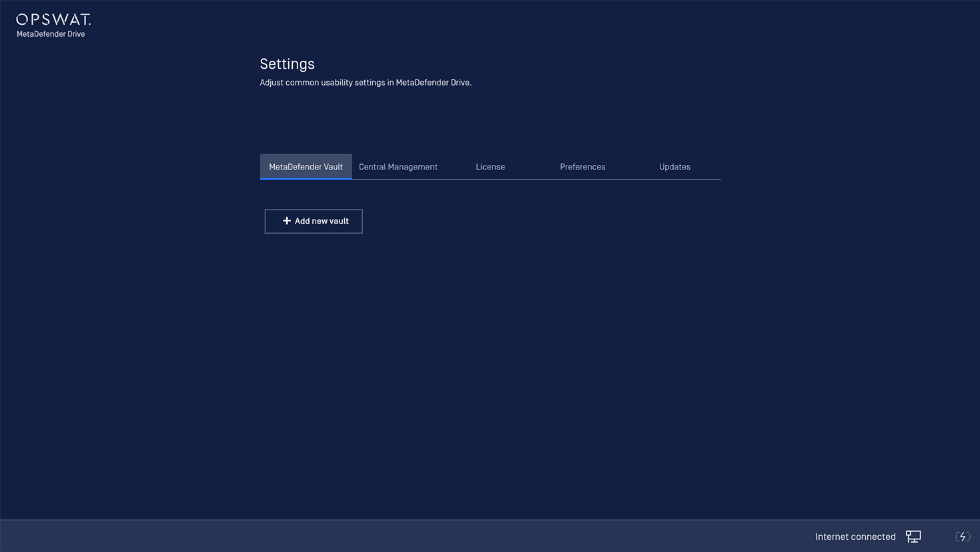Open the MetaDefender Vault tab

(x=306, y=167)
